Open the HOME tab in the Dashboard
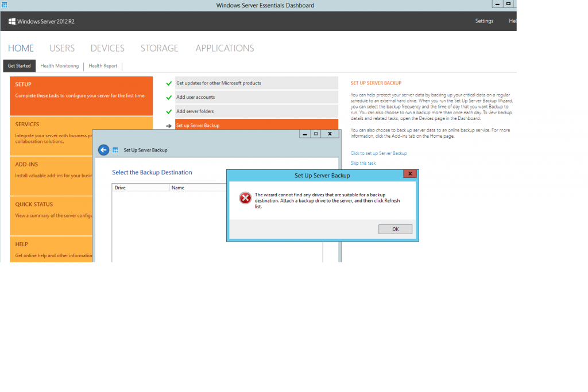Image resolution: width=588 pixels, height=392 pixels. coord(21,48)
